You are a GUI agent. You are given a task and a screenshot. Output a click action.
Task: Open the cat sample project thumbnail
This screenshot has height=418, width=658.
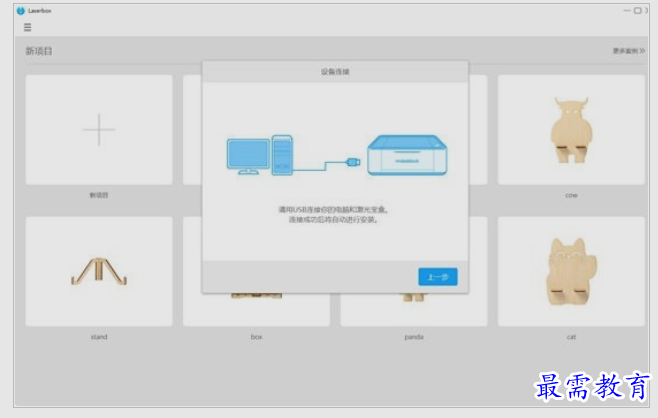pyautogui.click(x=571, y=271)
